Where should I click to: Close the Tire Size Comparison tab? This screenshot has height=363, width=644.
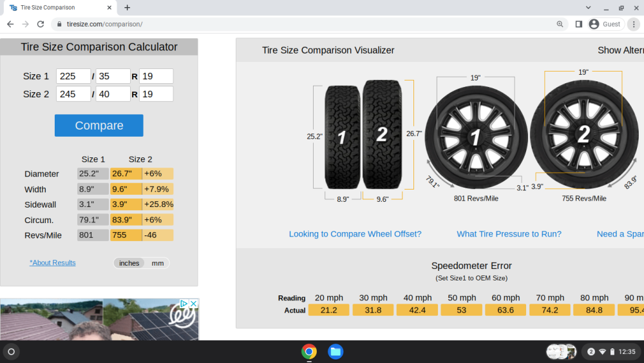click(109, 7)
